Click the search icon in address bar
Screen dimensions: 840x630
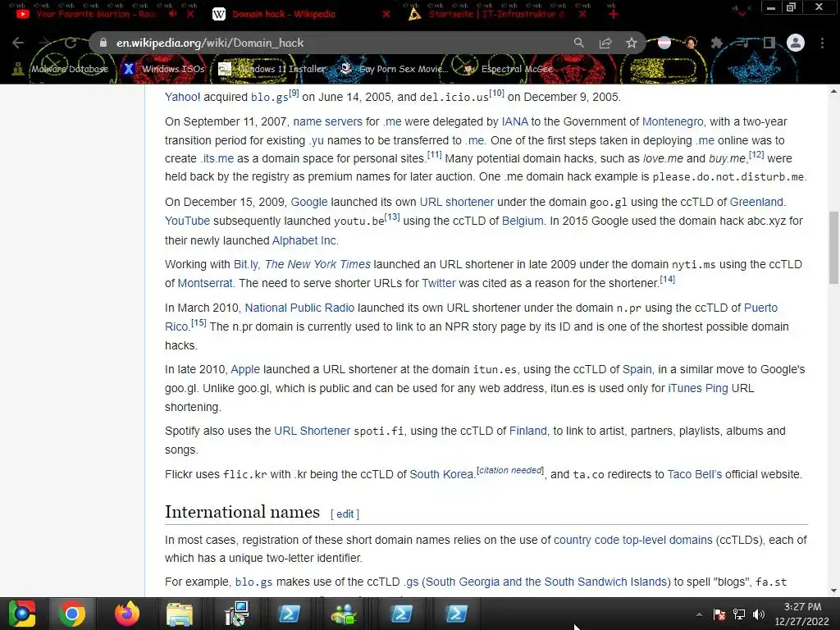click(x=578, y=43)
